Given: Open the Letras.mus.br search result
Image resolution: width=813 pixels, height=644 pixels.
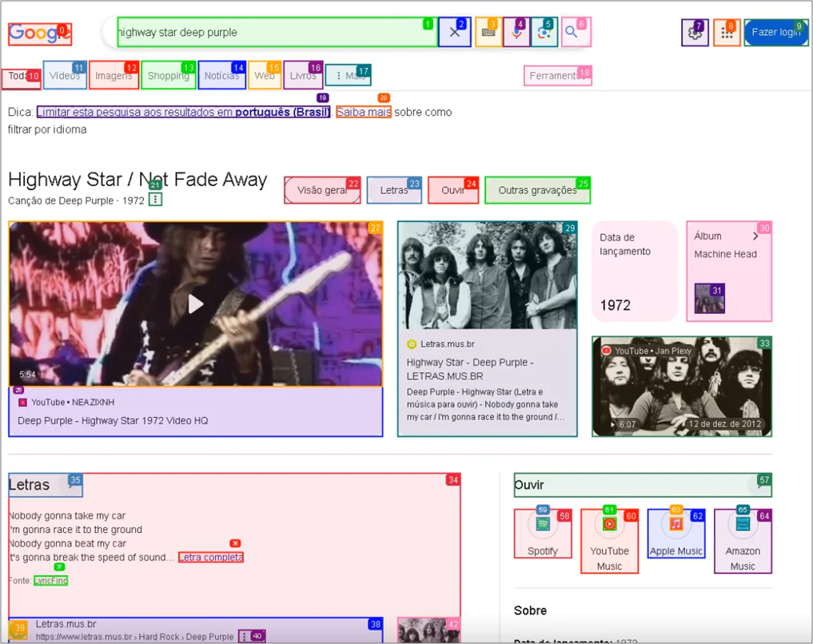Looking at the screenshot, I should click(196, 630).
